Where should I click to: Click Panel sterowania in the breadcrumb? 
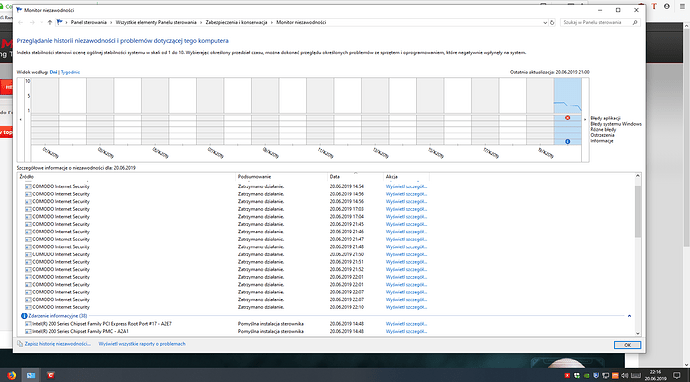tap(88, 22)
